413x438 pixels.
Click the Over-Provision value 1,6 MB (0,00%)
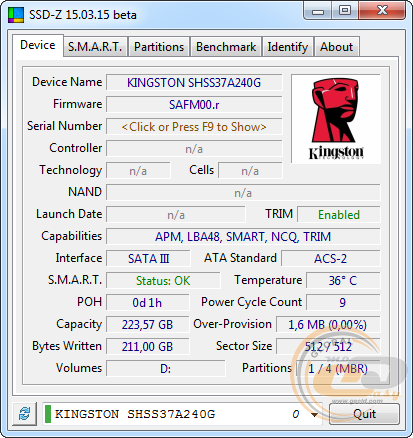pos(328,325)
